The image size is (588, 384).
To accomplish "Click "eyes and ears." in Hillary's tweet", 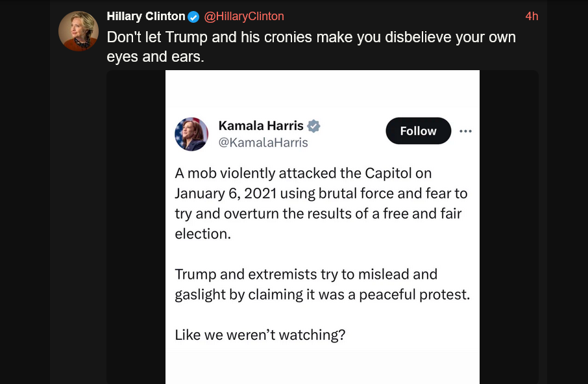I will click(x=155, y=57).
